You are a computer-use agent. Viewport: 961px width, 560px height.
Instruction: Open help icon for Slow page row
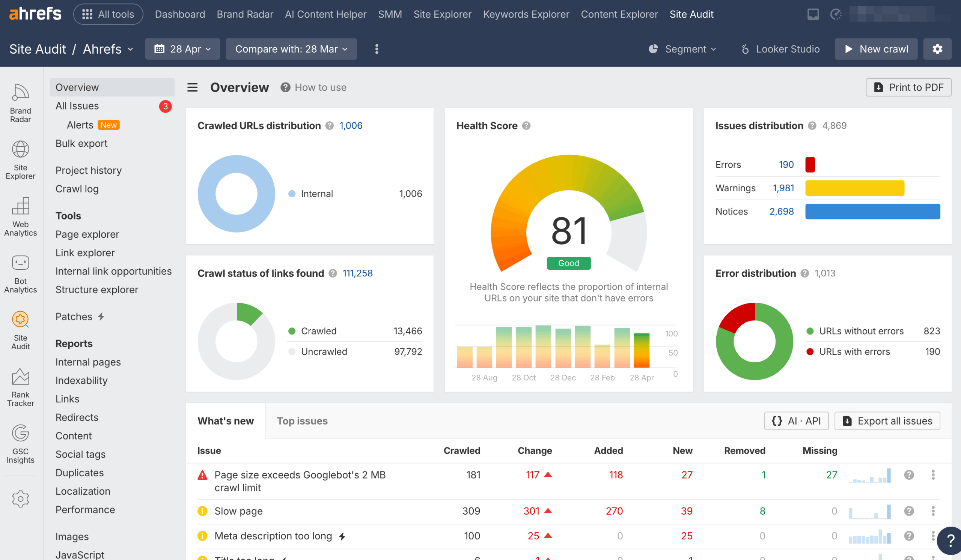pos(909,511)
